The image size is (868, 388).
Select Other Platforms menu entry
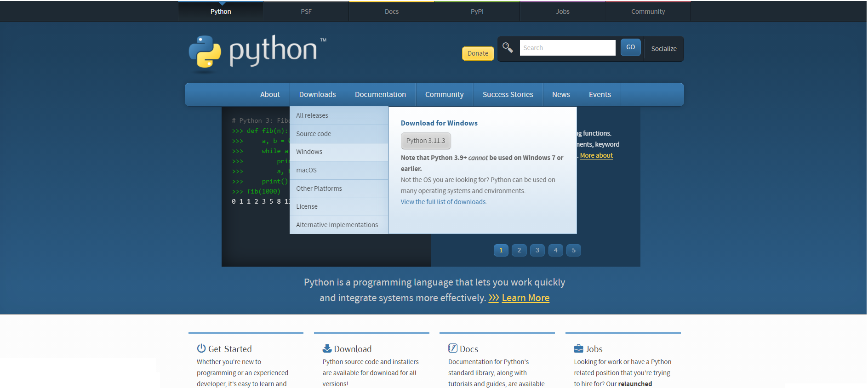(x=339, y=188)
